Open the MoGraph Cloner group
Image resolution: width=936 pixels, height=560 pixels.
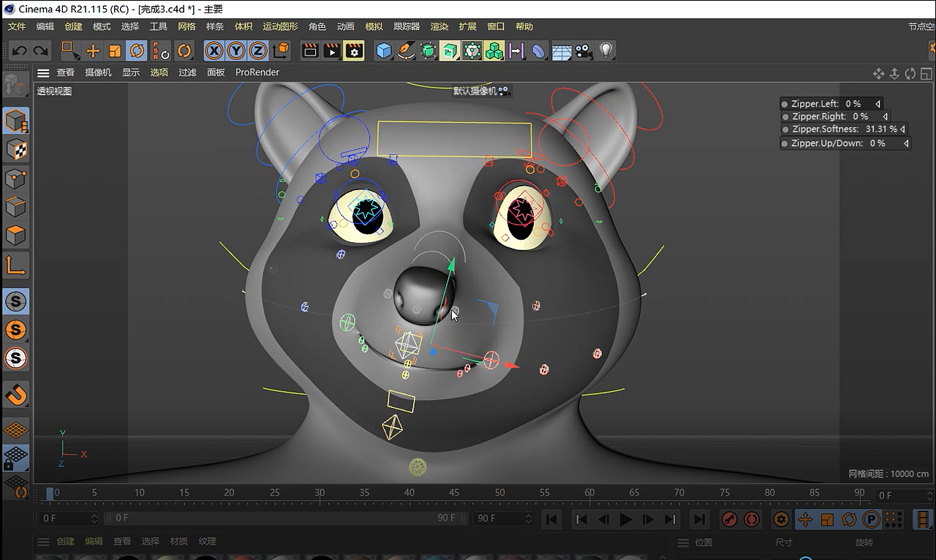coord(494,50)
